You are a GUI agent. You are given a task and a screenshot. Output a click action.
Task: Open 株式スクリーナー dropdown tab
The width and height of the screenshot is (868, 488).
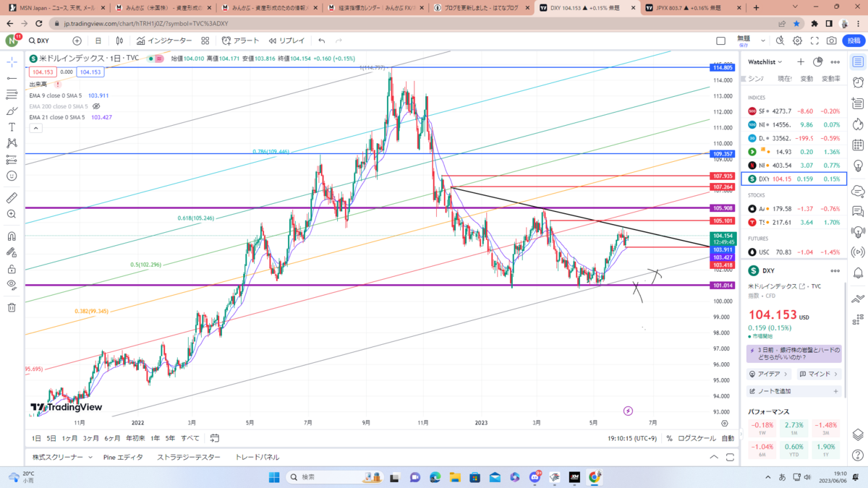62,457
